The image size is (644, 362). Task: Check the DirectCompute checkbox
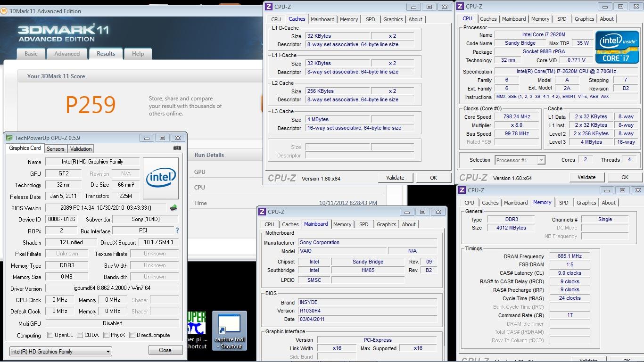point(132,335)
